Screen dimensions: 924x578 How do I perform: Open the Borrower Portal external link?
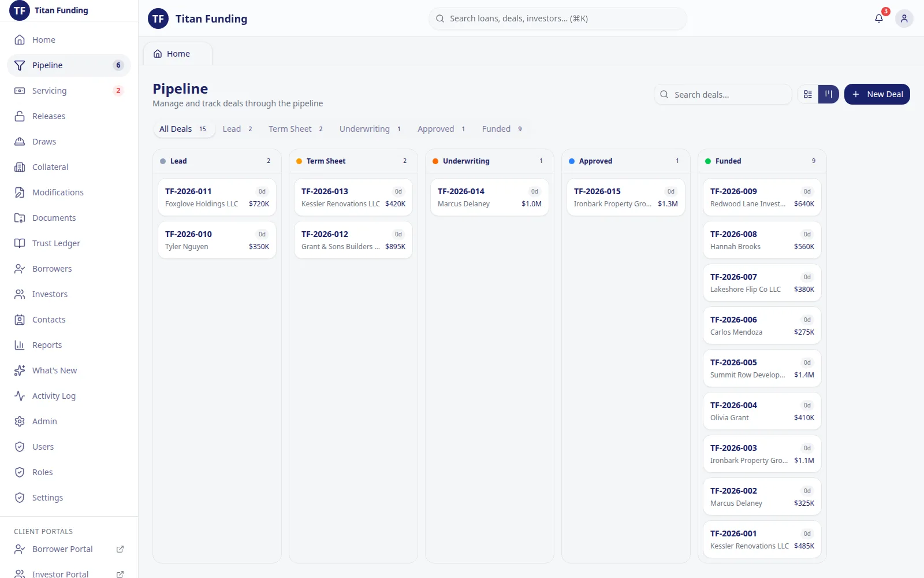(69, 549)
